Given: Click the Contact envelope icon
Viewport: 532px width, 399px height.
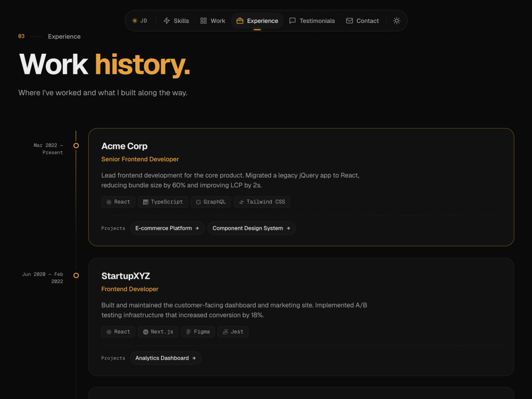Looking at the screenshot, I should coord(350,21).
